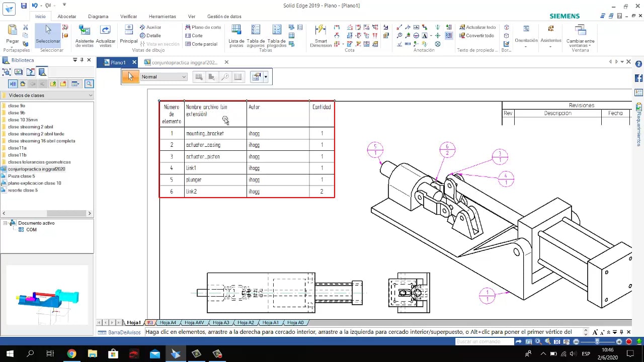The height and width of the screenshot is (362, 644).
Task: Switch to the conjuntopractica inggraf202 document tab
Action: click(181, 62)
